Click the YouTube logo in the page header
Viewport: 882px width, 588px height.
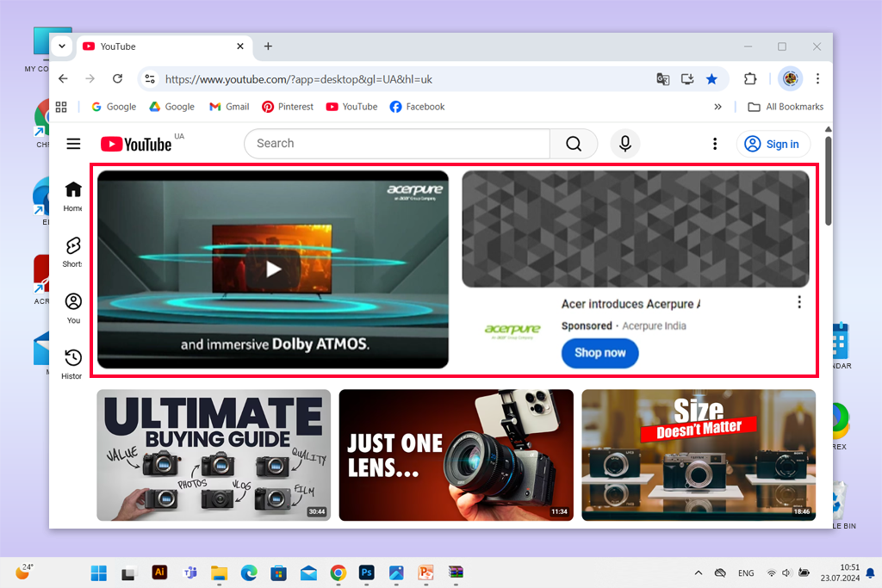pyautogui.click(x=136, y=145)
